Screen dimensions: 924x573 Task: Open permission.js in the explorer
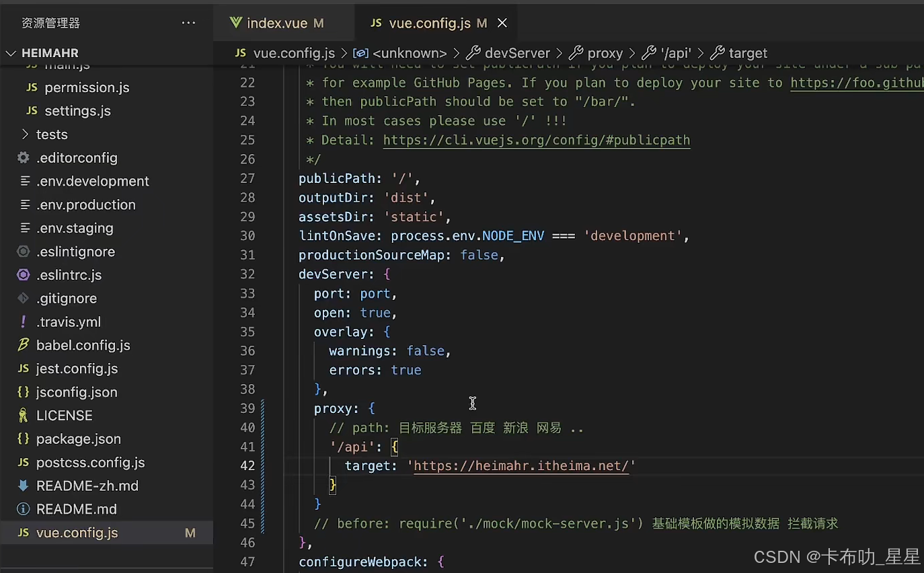(x=87, y=87)
